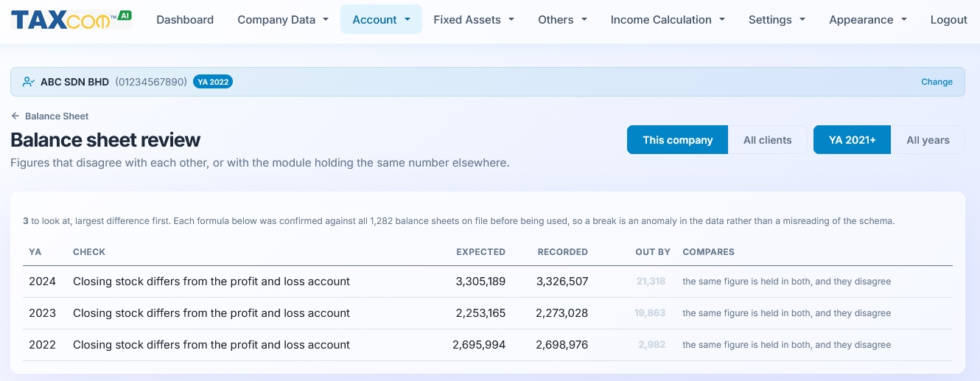Expand the Settings dropdown menu

click(777, 20)
